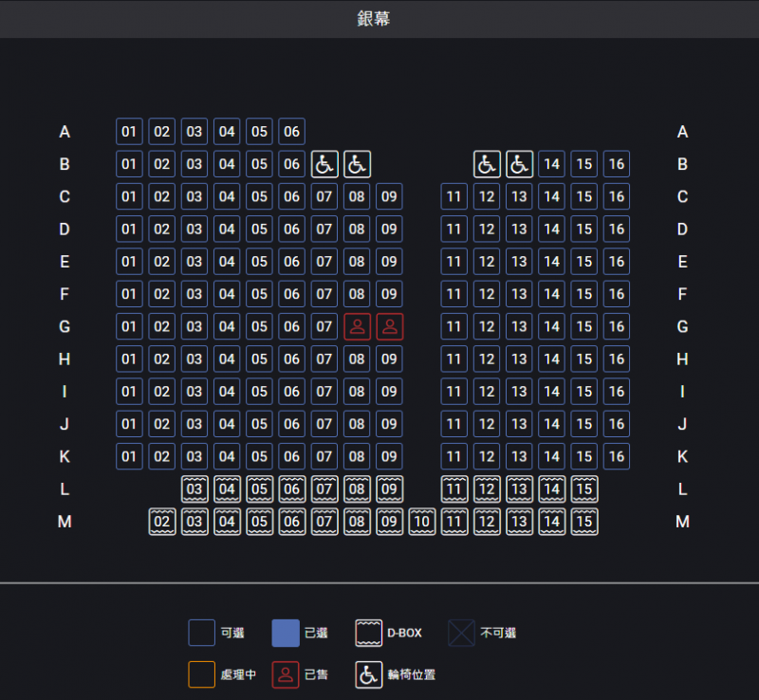Click the blue filled 已選 swatch in the legend

pyautogui.click(x=286, y=633)
